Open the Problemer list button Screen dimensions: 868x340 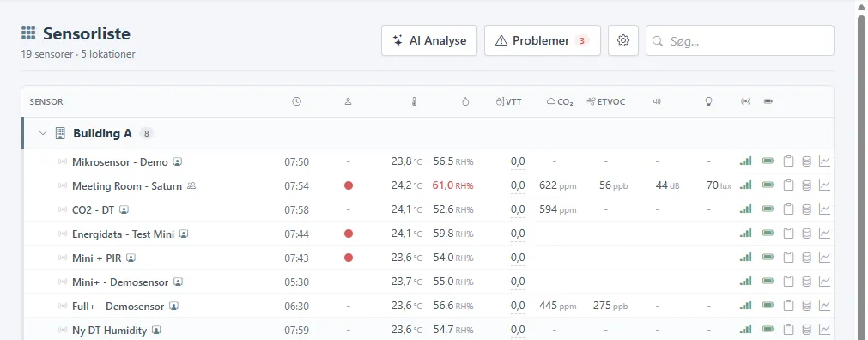[x=543, y=40]
